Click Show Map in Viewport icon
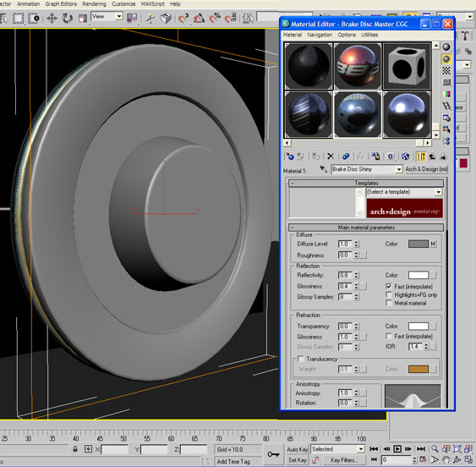Image resolution: width=476 pixels, height=467 pixels. (405, 157)
